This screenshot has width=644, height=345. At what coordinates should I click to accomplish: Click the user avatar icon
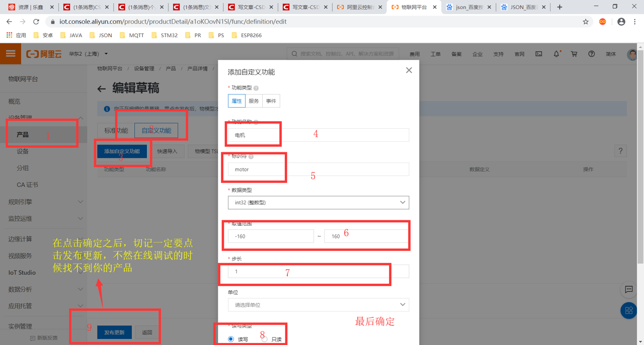pyautogui.click(x=632, y=54)
